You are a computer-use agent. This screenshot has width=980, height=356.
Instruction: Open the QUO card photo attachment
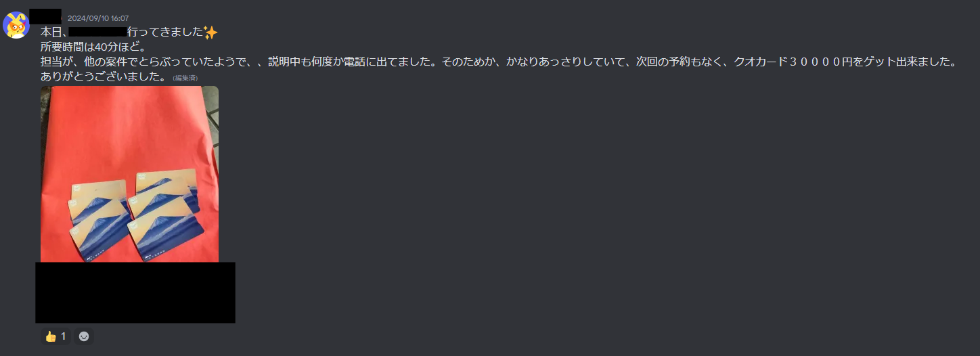129,174
